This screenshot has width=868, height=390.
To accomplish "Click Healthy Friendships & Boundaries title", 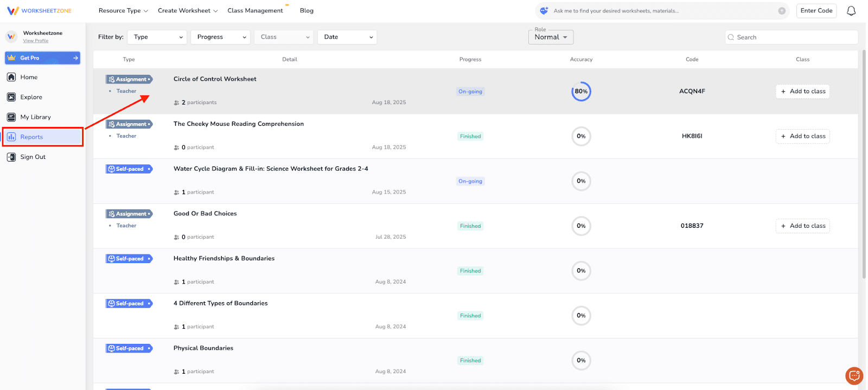I will (224, 259).
